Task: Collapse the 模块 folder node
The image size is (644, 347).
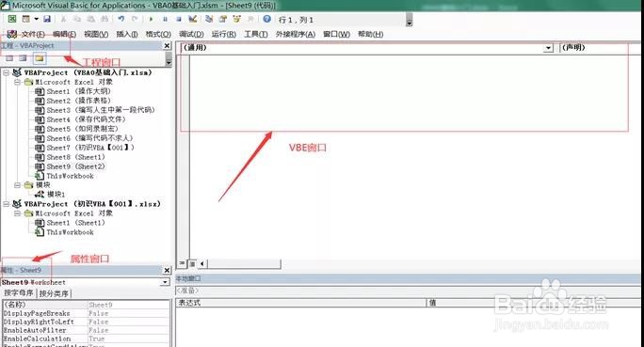Action: click(x=17, y=185)
